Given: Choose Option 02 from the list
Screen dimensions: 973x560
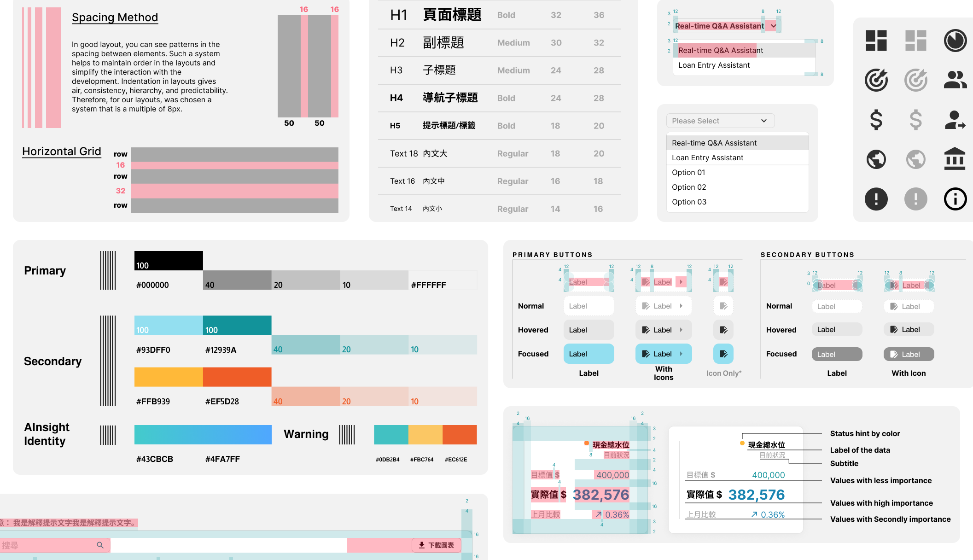Looking at the screenshot, I should point(737,187).
